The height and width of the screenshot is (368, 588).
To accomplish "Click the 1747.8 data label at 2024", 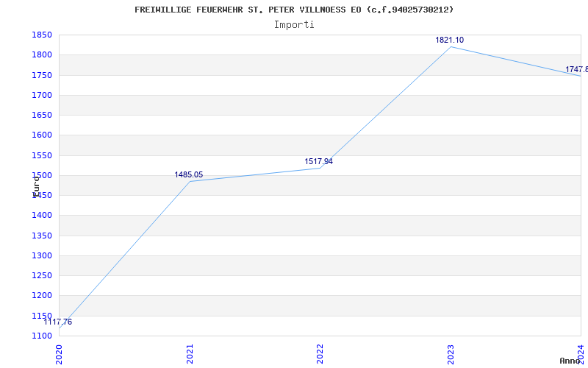I will click(x=577, y=69).
